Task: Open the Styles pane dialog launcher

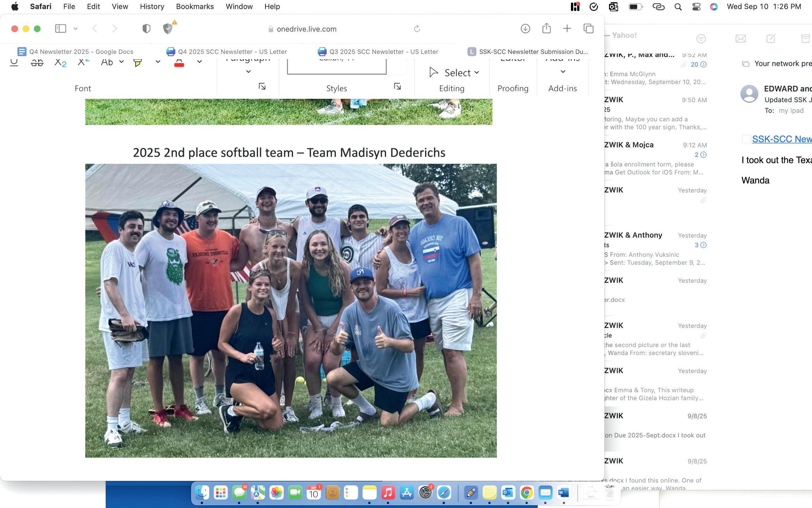Action: click(x=397, y=86)
